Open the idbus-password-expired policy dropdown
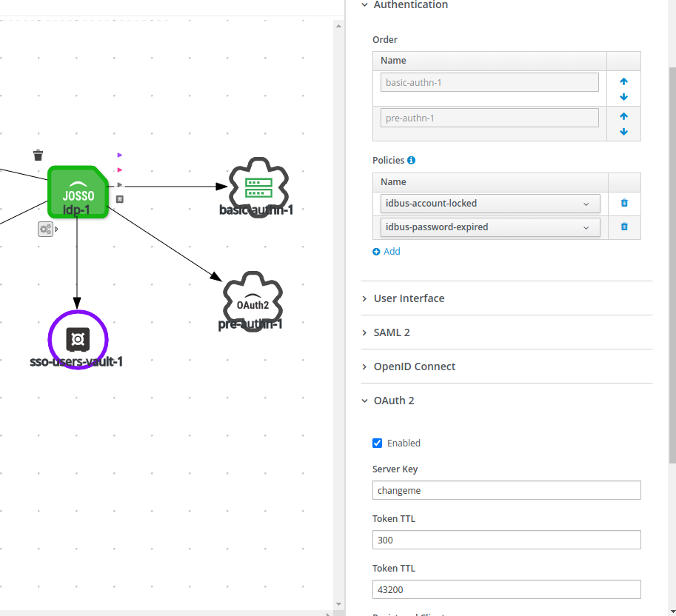 point(490,227)
